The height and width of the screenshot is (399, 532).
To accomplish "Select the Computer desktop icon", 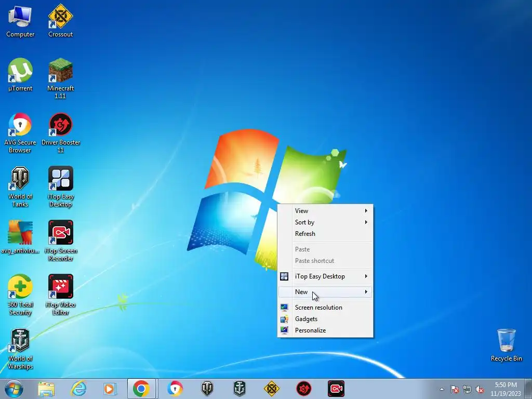I will pos(20,21).
